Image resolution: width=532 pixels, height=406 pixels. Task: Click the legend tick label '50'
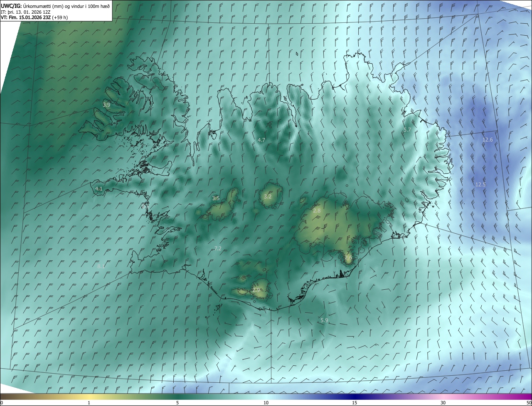529,403
